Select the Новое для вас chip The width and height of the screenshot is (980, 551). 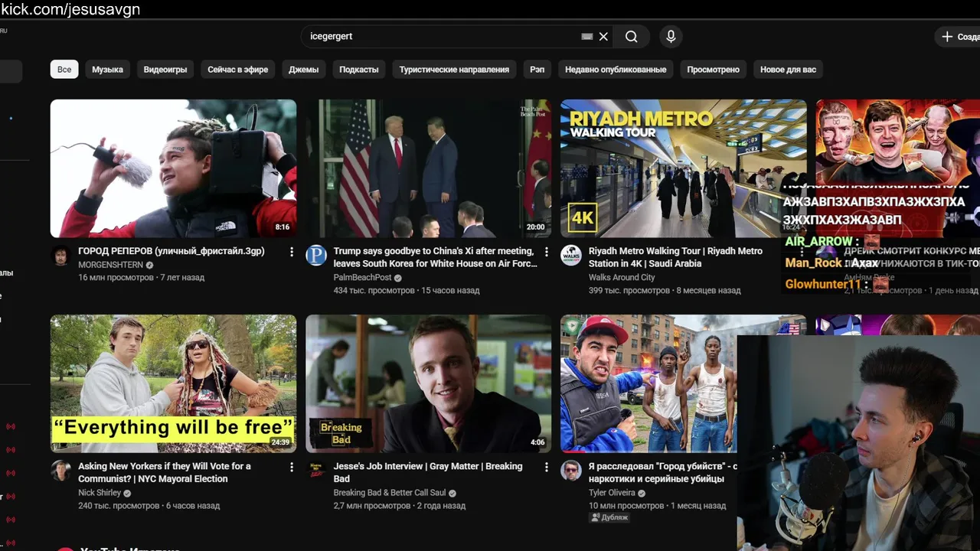[788, 69]
